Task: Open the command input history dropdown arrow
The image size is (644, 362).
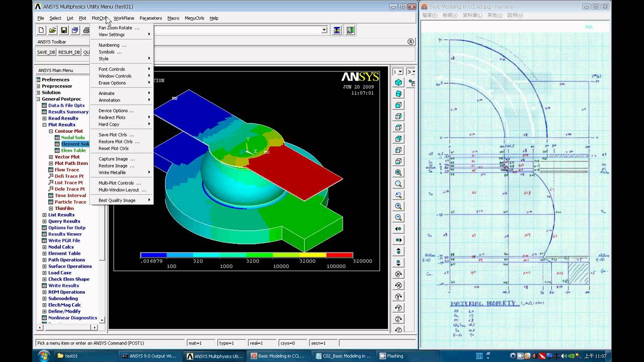Action: (325, 30)
